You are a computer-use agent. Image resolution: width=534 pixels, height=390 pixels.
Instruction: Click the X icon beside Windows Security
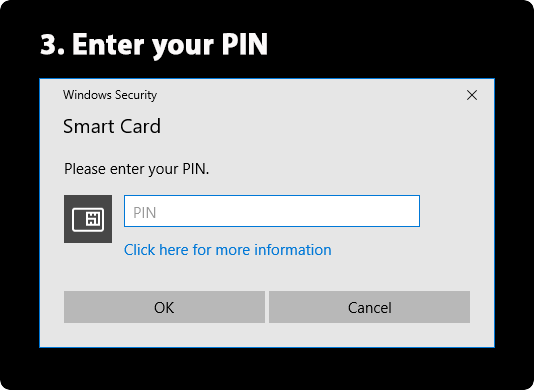472,95
